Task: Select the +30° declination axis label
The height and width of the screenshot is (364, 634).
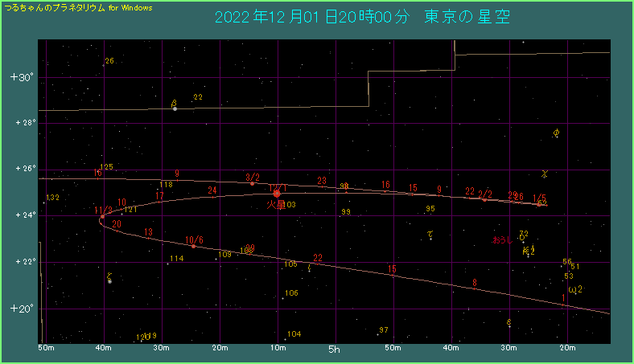Action: (20, 78)
